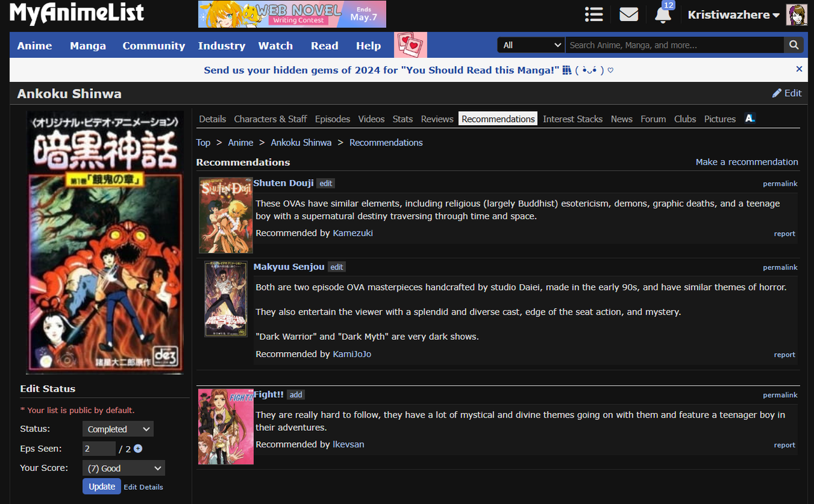Report the Ikevsan recommendation

(x=785, y=445)
